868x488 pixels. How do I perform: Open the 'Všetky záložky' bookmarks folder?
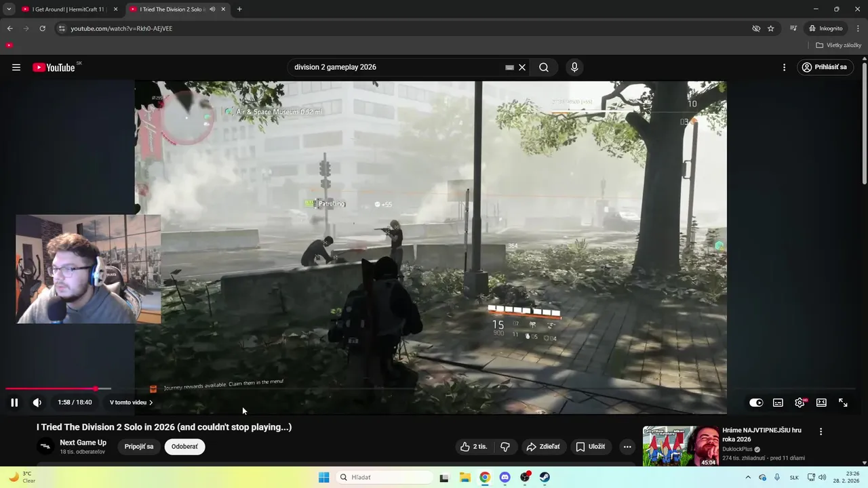click(838, 45)
